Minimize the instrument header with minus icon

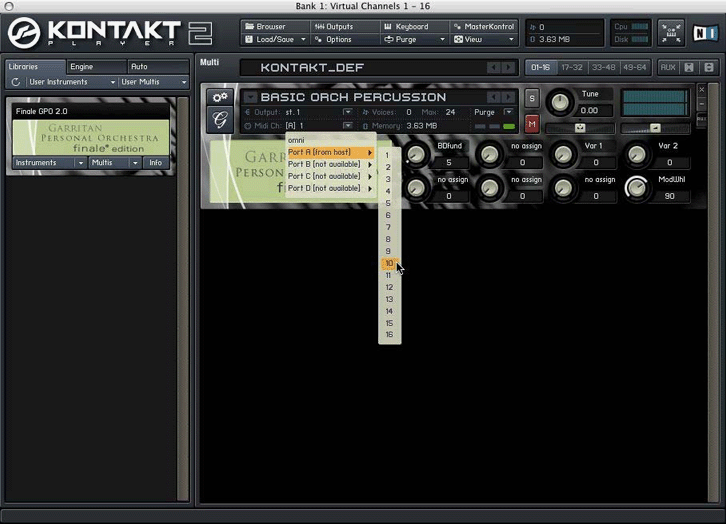[702, 104]
